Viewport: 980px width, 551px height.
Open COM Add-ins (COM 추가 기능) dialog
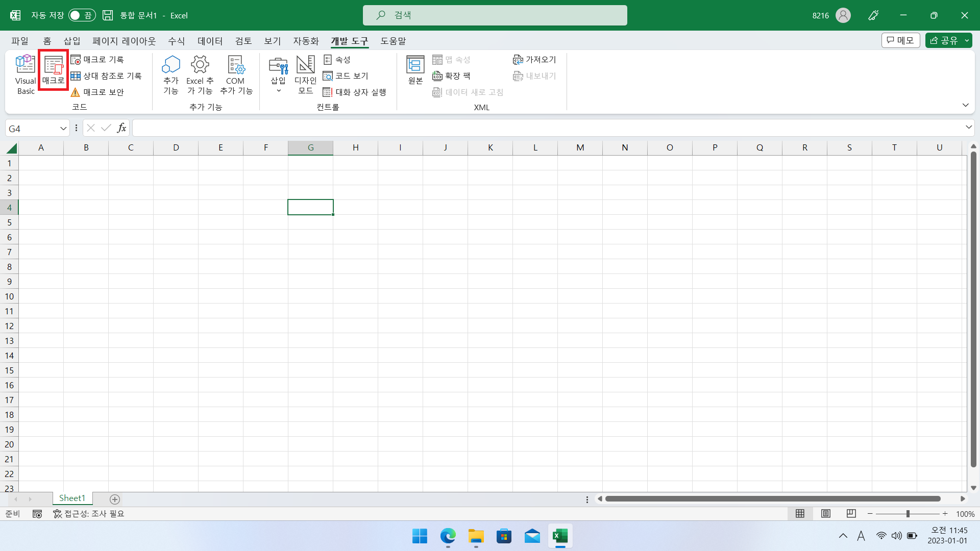[x=236, y=74]
